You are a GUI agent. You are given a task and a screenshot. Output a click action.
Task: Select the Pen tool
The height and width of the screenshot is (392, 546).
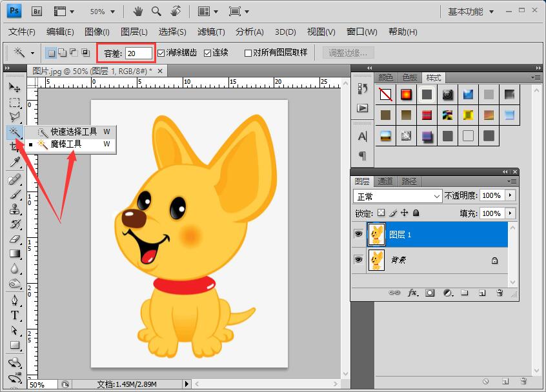(x=14, y=300)
